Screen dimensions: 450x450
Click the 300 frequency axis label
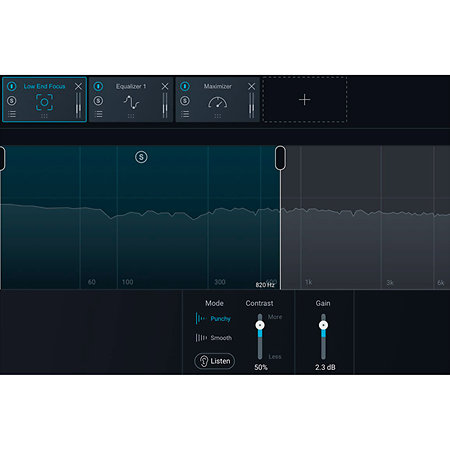pyautogui.click(x=220, y=282)
